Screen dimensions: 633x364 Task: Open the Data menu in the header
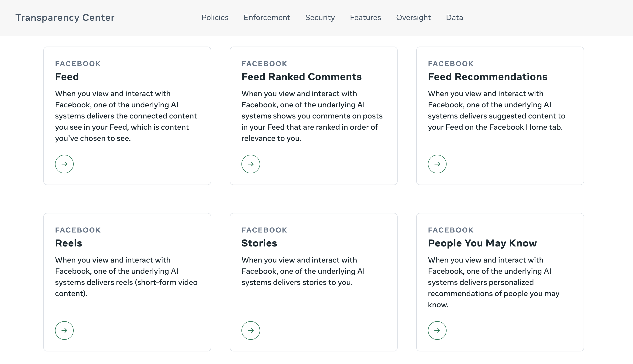click(x=454, y=17)
